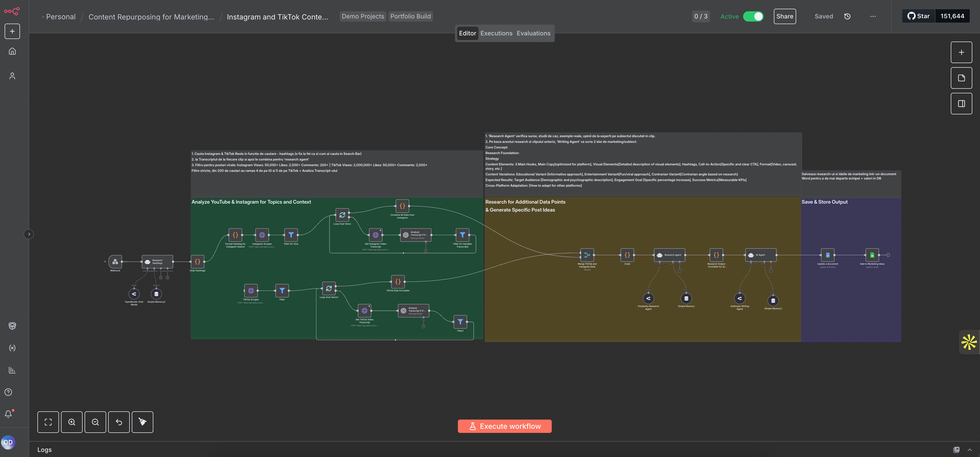Click the Execute workflow button
Screen dimensions: 980x457
pyautogui.click(x=504, y=426)
